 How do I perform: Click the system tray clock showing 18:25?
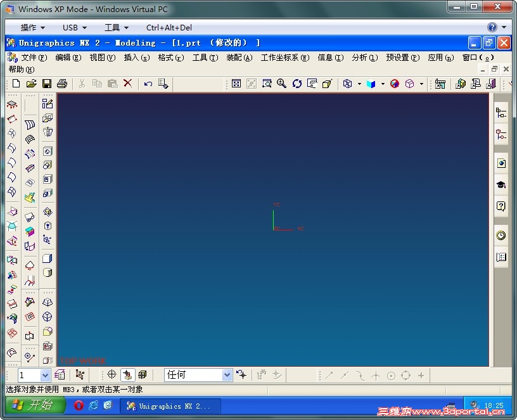tap(494, 405)
